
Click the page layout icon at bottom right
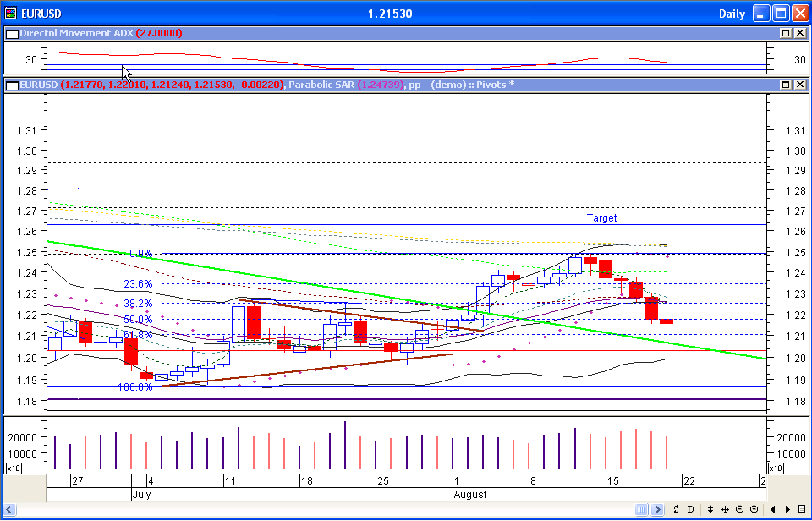point(804,510)
